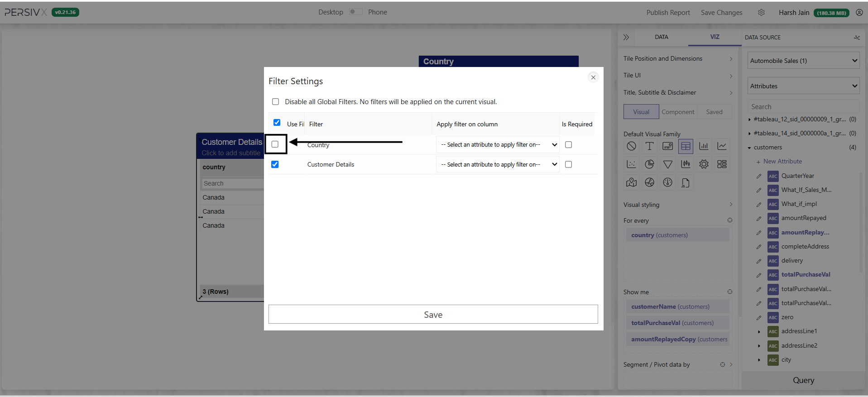Open Customer Details filter attribute dropdown
The image size is (868, 397).
(x=498, y=165)
